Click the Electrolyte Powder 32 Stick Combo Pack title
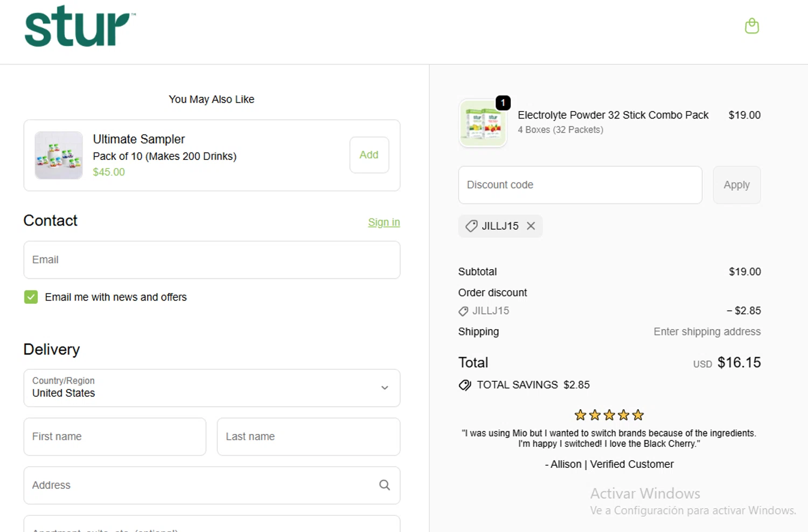Screen dimensions: 808x532 (613, 115)
